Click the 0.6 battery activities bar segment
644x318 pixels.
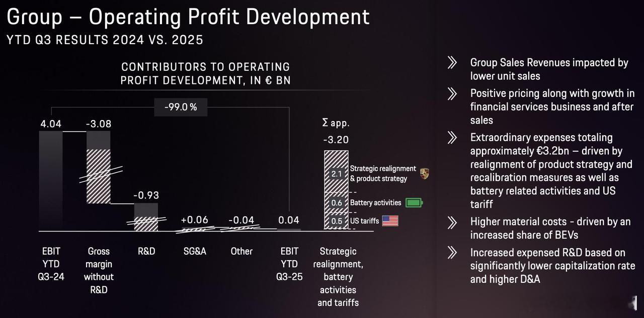click(336, 202)
